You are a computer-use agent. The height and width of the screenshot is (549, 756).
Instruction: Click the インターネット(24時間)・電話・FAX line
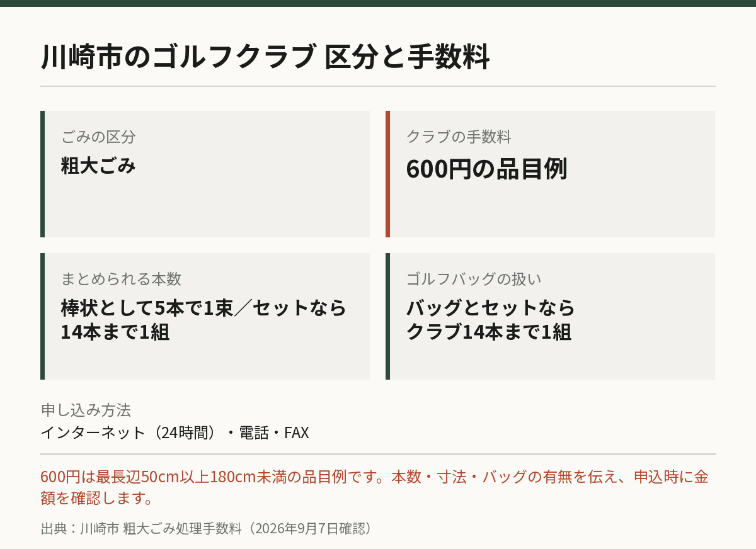(x=175, y=433)
